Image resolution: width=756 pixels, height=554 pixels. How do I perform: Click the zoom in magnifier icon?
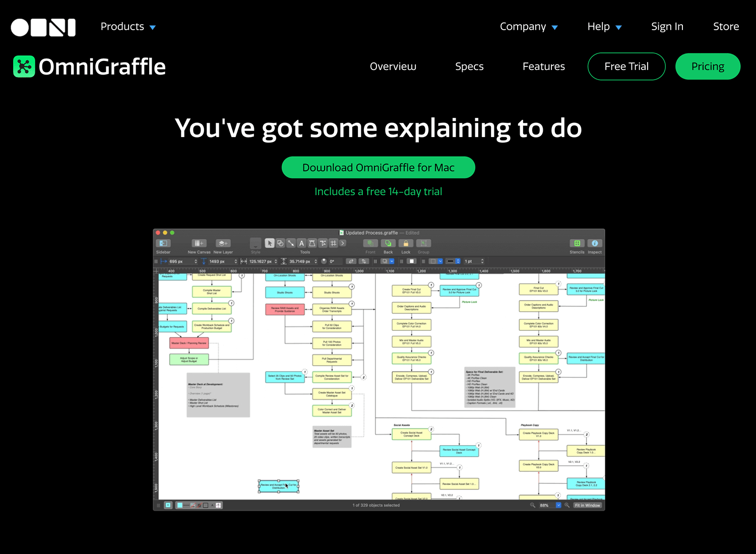(x=567, y=505)
